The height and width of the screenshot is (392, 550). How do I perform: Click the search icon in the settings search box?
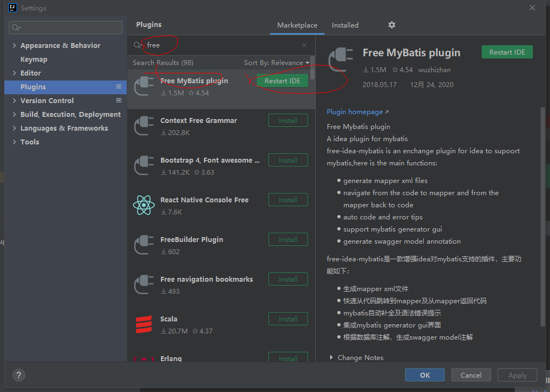(x=16, y=28)
